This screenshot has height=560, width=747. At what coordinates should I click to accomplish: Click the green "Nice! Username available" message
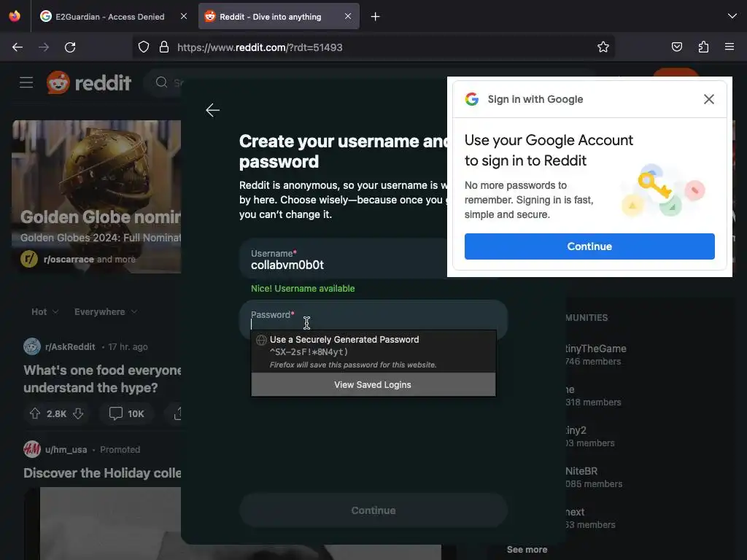pos(303,289)
